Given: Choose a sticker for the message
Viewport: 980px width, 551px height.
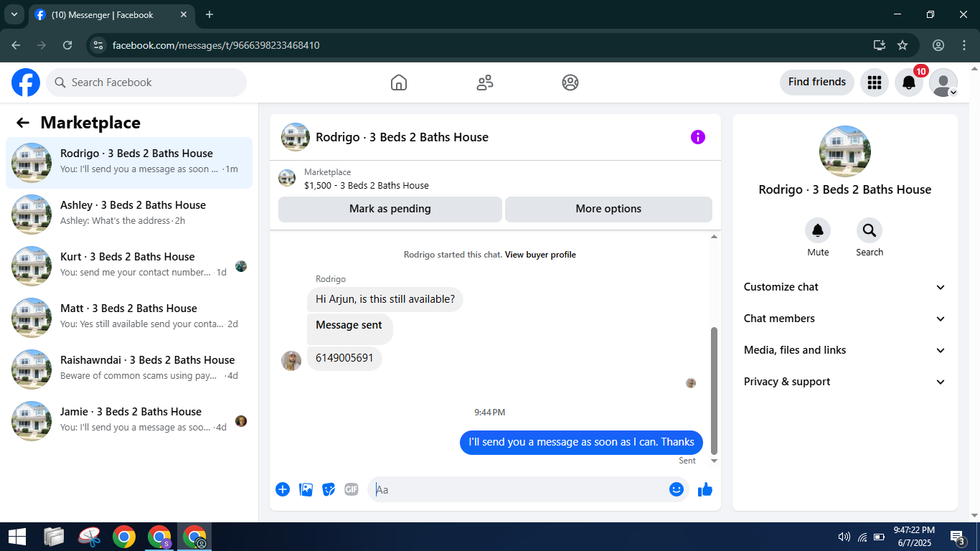Looking at the screenshot, I should [329, 489].
